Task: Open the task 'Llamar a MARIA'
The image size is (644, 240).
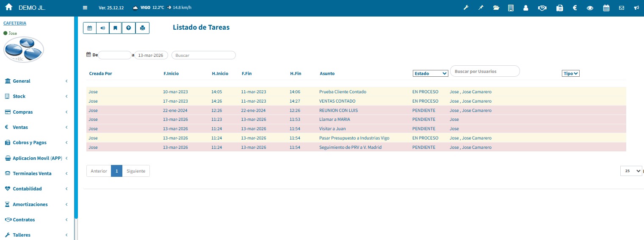Action: pos(334,120)
